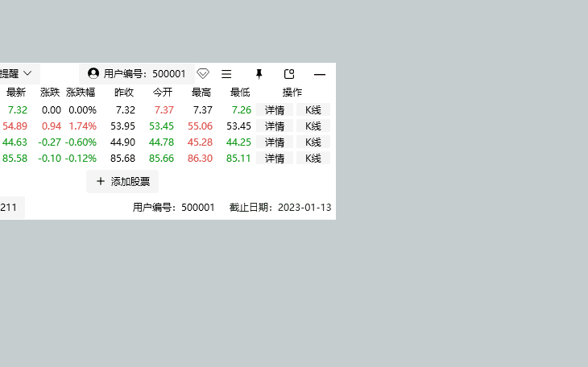Screen dimensions: 588x367
Task: Click the 昨收 column header
Action: pos(124,93)
